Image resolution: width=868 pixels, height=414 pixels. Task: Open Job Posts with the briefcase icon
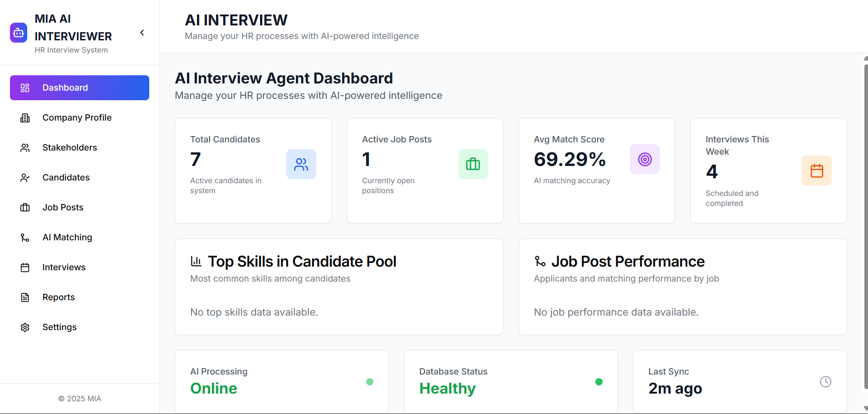pos(25,207)
